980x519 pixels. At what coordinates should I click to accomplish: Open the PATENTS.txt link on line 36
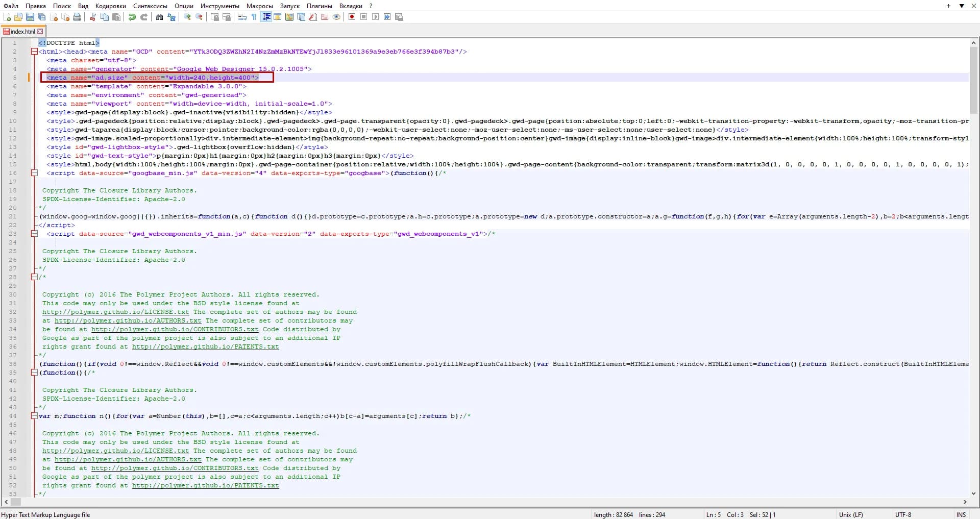click(206, 347)
